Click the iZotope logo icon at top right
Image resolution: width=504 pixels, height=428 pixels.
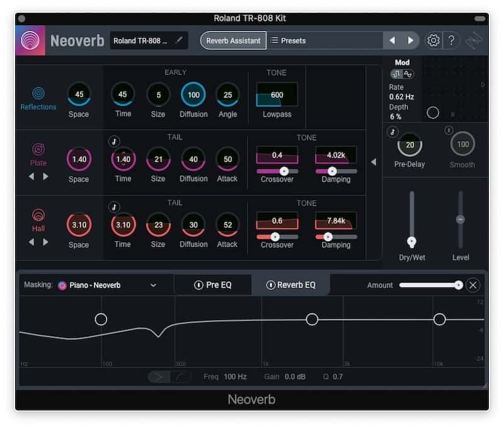click(474, 40)
